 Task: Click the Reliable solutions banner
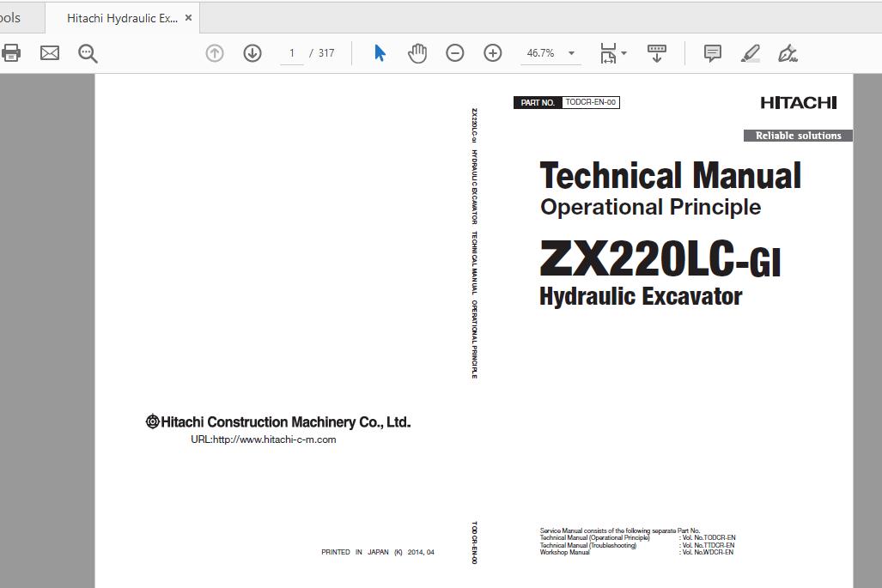(x=798, y=136)
